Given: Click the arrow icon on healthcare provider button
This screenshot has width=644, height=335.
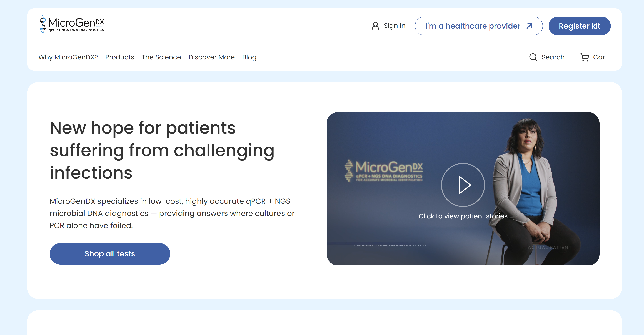Looking at the screenshot, I should click(x=530, y=26).
